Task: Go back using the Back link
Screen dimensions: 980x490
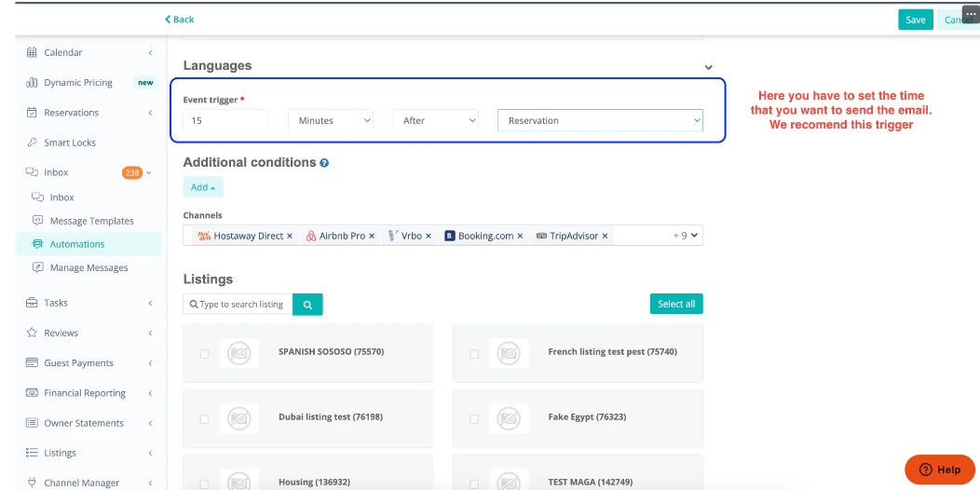Action: 180,20
